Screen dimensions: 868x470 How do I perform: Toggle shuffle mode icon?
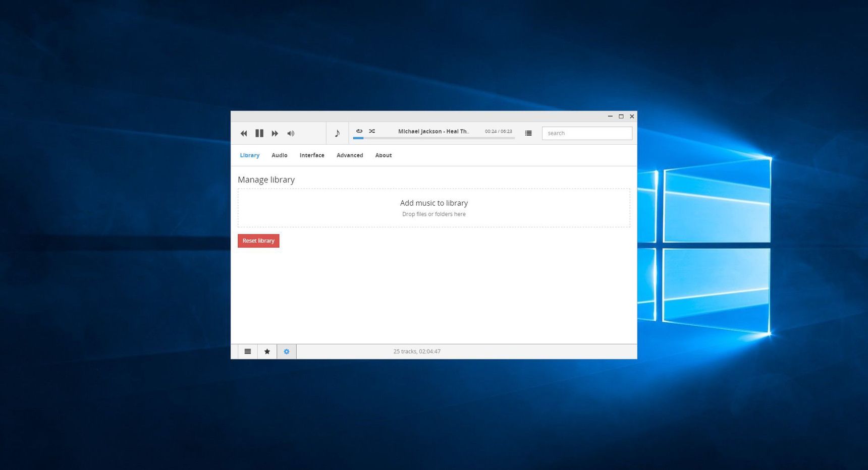[x=372, y=131]
